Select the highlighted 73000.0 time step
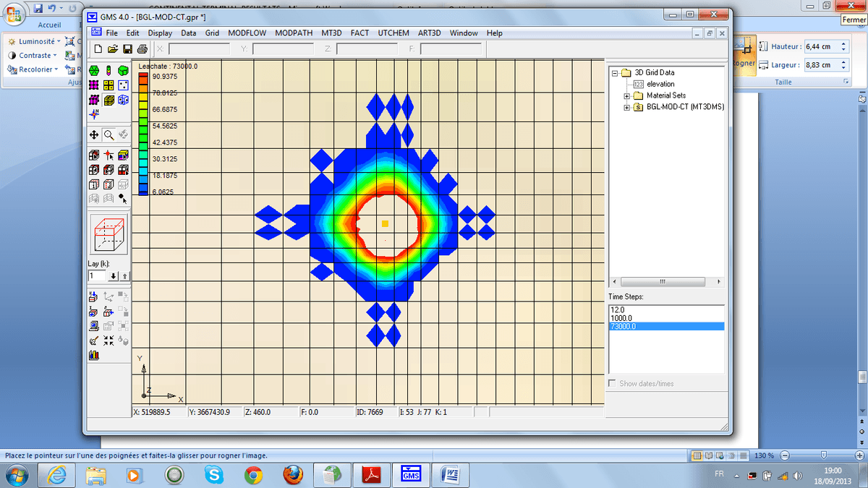The height and width of the screenshot is (488, 868). [x=666, y=327]
